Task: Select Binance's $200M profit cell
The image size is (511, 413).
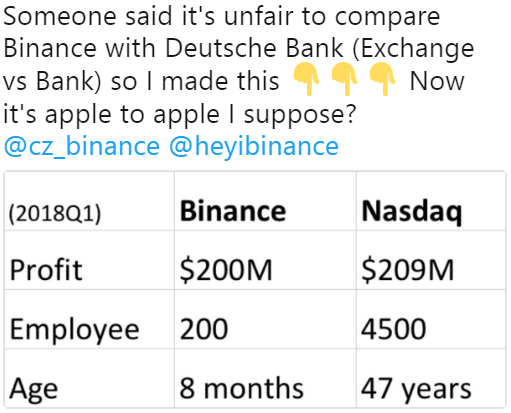Action: [x=265, y=260]
